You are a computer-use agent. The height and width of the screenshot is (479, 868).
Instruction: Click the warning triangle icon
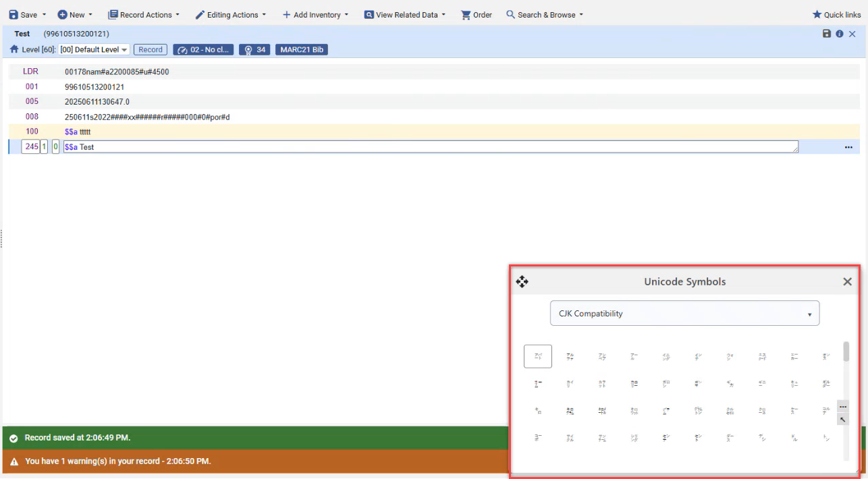point(13,461)
